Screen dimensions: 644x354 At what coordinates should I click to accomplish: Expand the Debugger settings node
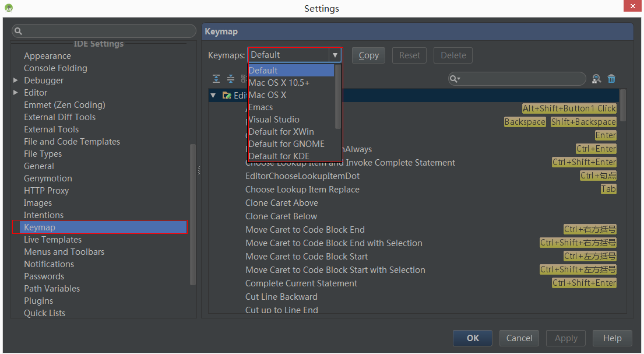[16, 80]
